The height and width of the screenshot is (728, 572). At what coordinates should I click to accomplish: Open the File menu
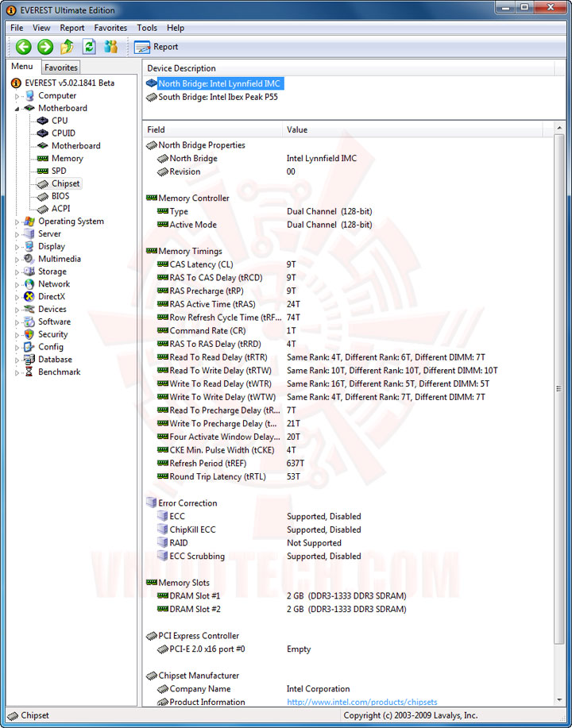(x=17, y=28)
